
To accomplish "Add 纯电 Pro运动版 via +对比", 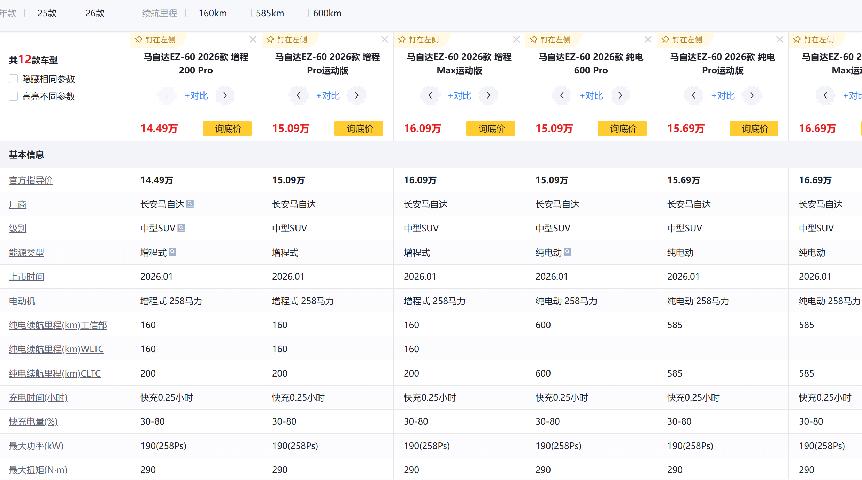I will 723,96.
